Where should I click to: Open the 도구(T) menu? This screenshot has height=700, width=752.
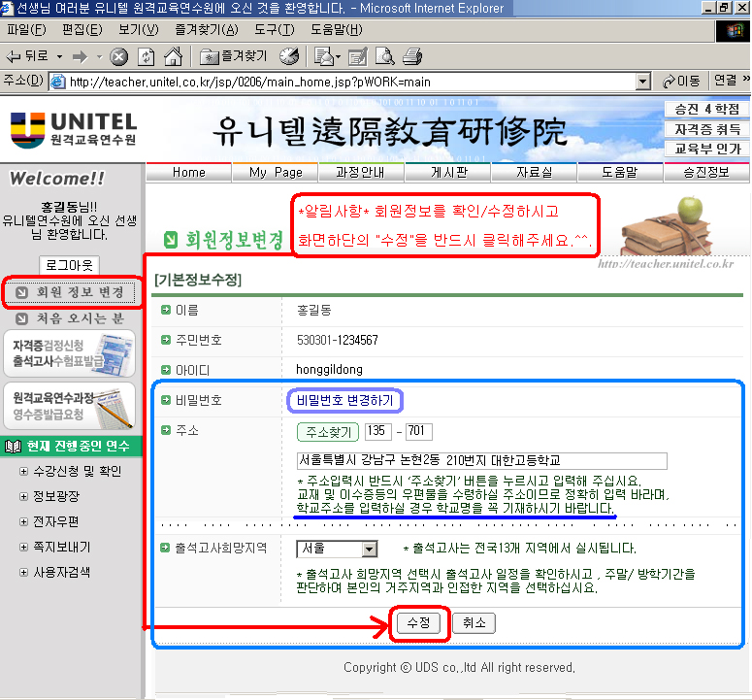(x=276, y=30)
